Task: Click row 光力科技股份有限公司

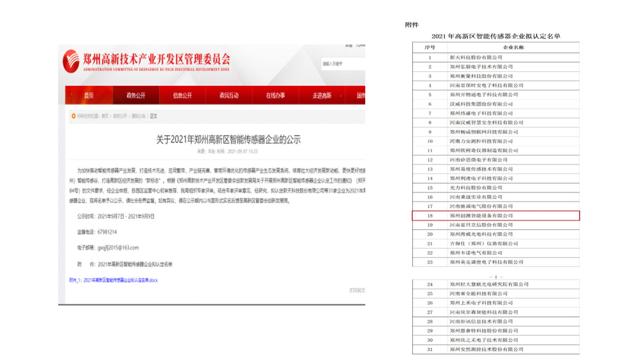Action: [x=496, y=188]
